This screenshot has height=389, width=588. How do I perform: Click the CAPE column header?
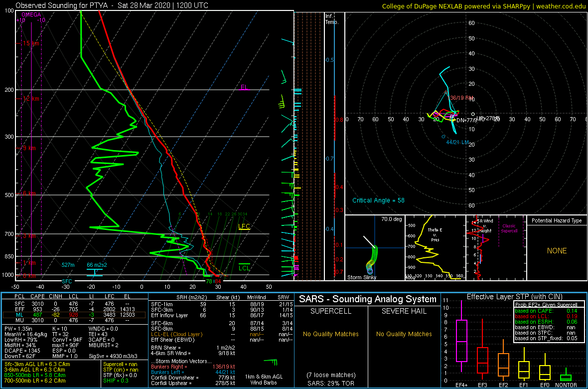point(37,297)
